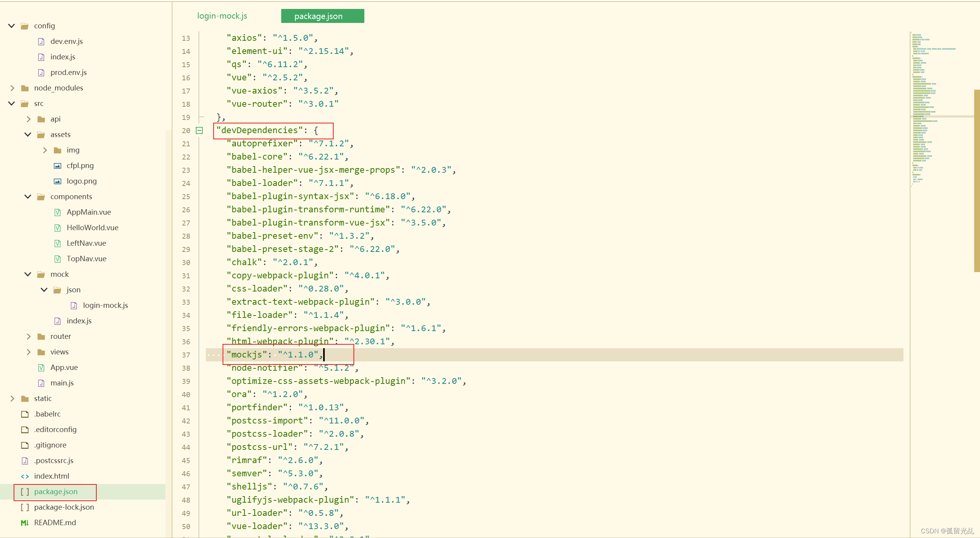980x538 pixels.
Task: Click the HTML icon beside index.html
Action: pos(25,476)
